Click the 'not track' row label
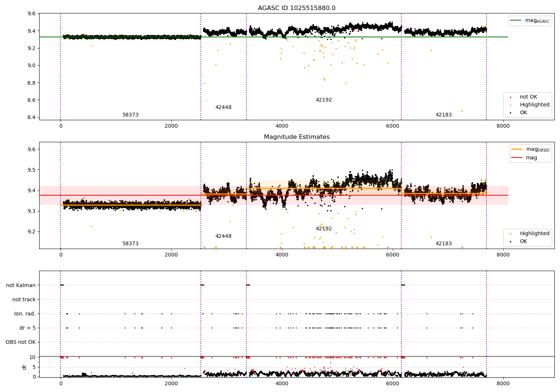Image resolution: width=560 pixels, height=392 pixels. pyautogui.click(x=24, y=299)
